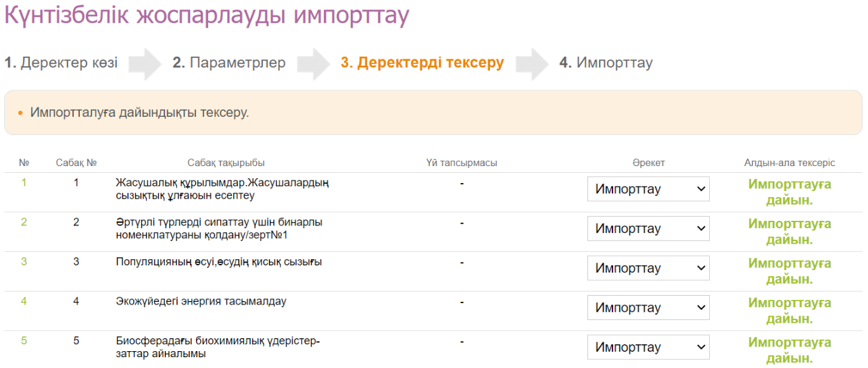Click the Сабақ тақырыбы column header
This screenshot has height=368, width=868.
[226, 163]
